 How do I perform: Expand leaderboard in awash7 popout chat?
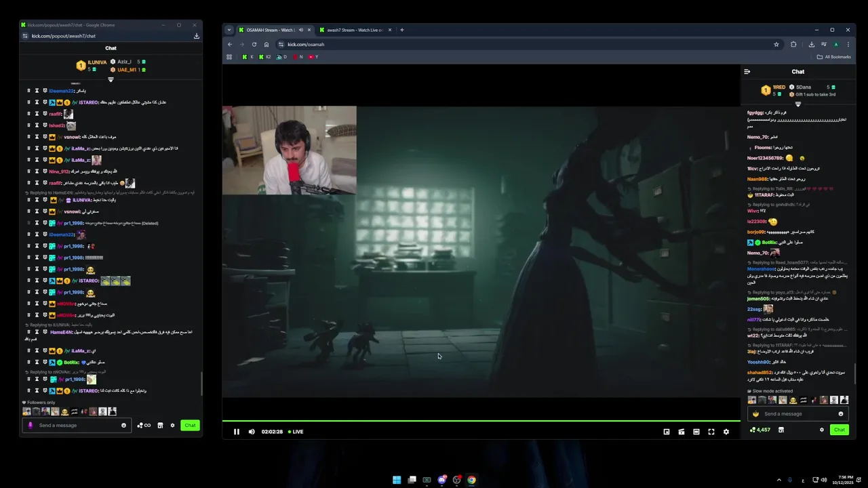coord(111,80)
